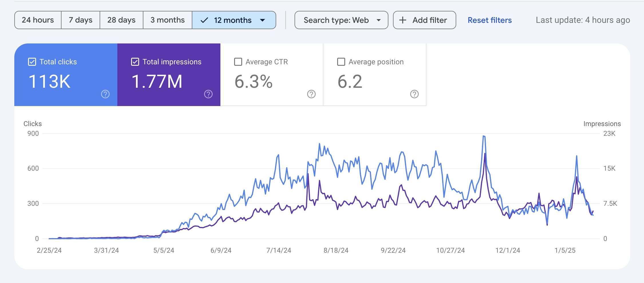The image size is (644, 283).
Task: Click the checkmark icon beside 12 months
Action: [204, 20]
